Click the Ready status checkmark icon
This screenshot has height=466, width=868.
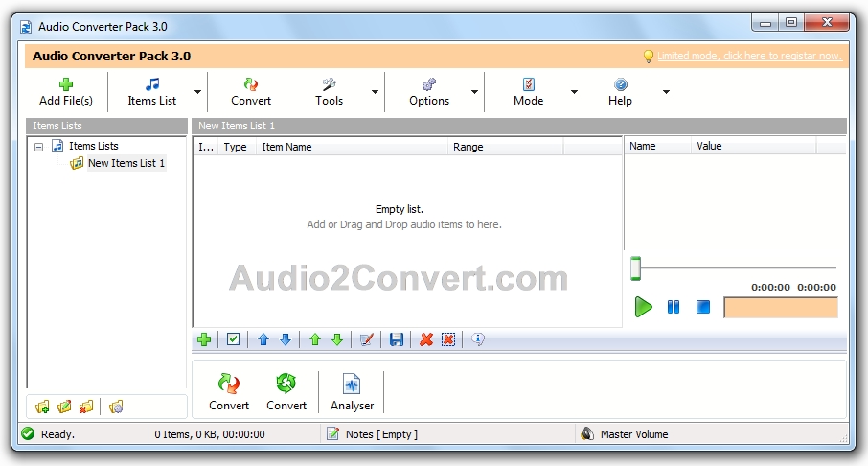tap(28, 433)
